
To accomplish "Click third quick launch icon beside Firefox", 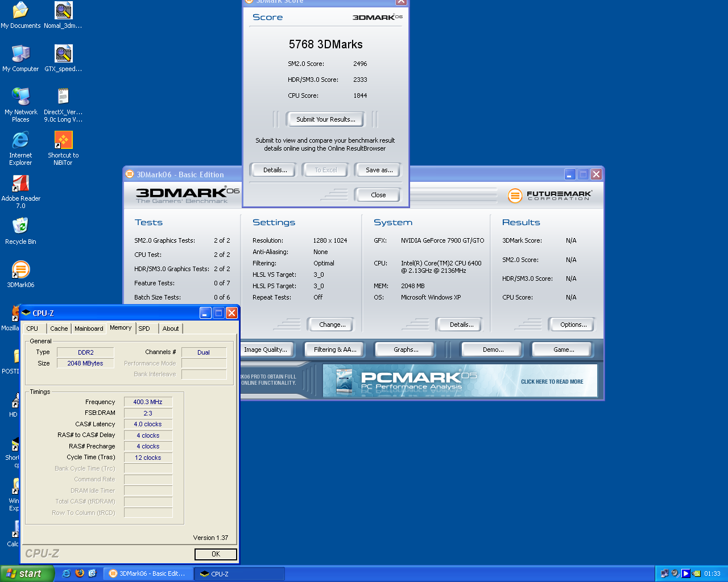I will pos(93,573).
